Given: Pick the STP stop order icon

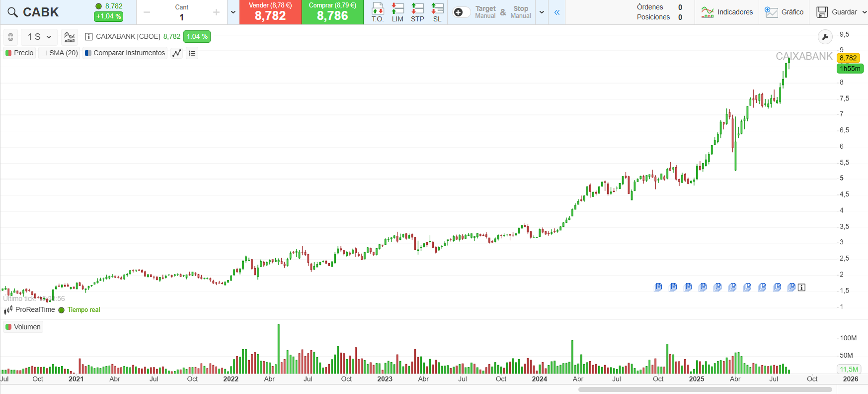Looking at the screenshot, I should [417, 12].
